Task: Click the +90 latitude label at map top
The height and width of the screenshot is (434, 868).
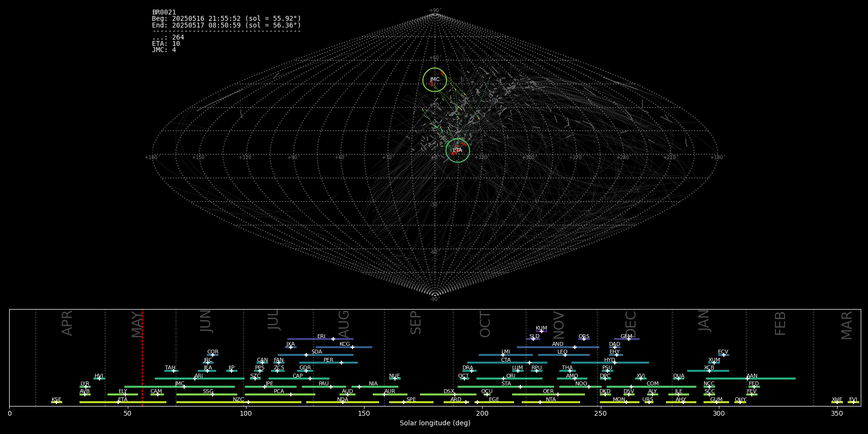Action: (x=435, y=11)
